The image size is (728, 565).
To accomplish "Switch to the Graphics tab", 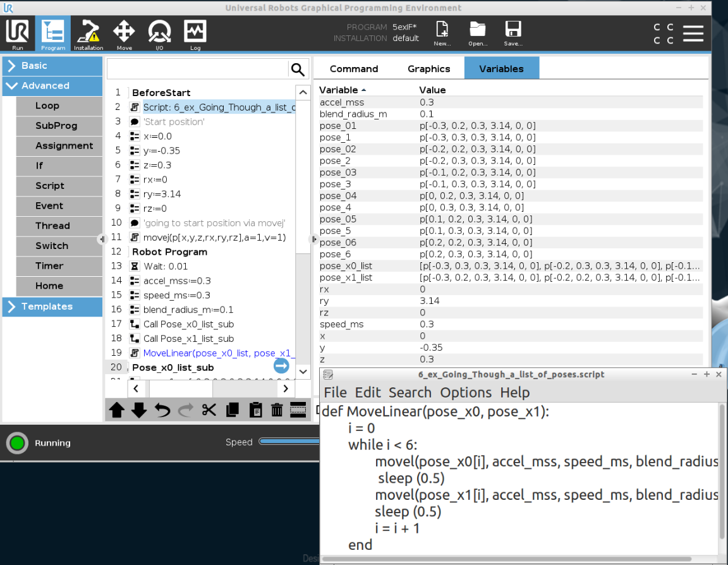I will [x=428, y=69].
